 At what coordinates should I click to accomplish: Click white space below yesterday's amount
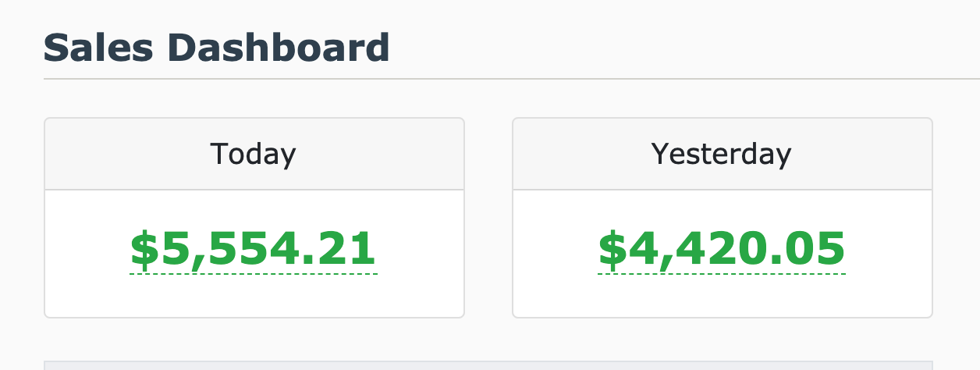[722, 297]
